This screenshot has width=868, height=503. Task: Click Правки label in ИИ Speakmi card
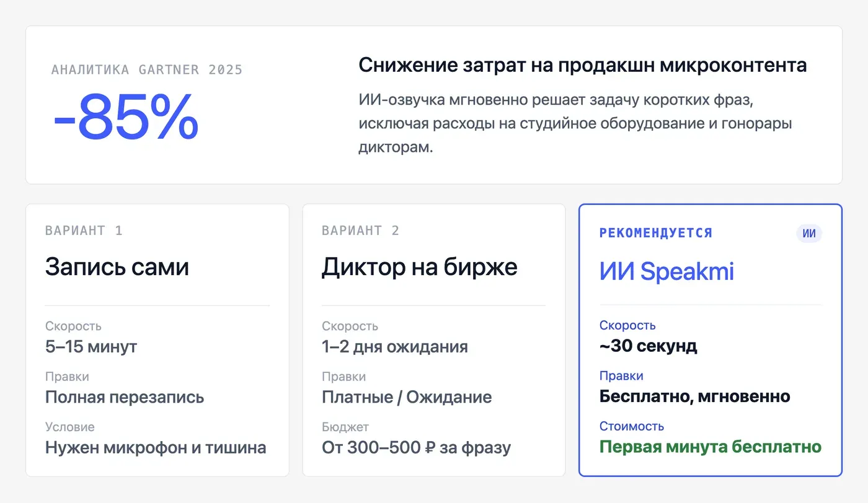(x=621, y=376)
